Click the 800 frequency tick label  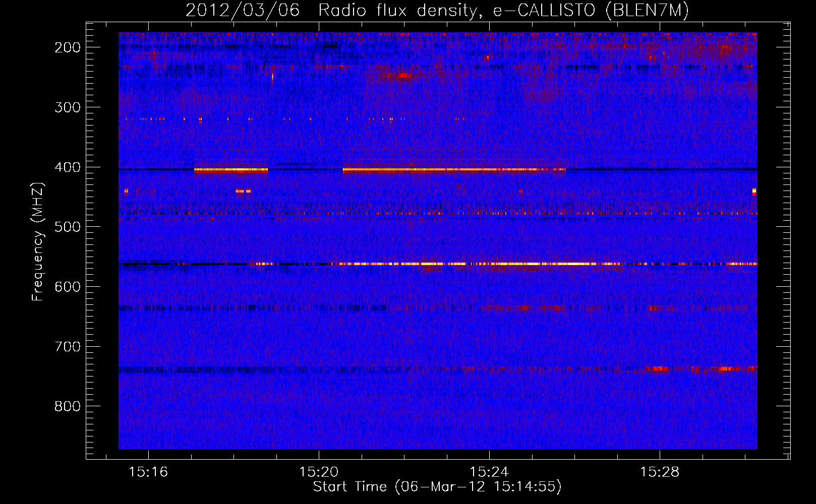point(68,406)
